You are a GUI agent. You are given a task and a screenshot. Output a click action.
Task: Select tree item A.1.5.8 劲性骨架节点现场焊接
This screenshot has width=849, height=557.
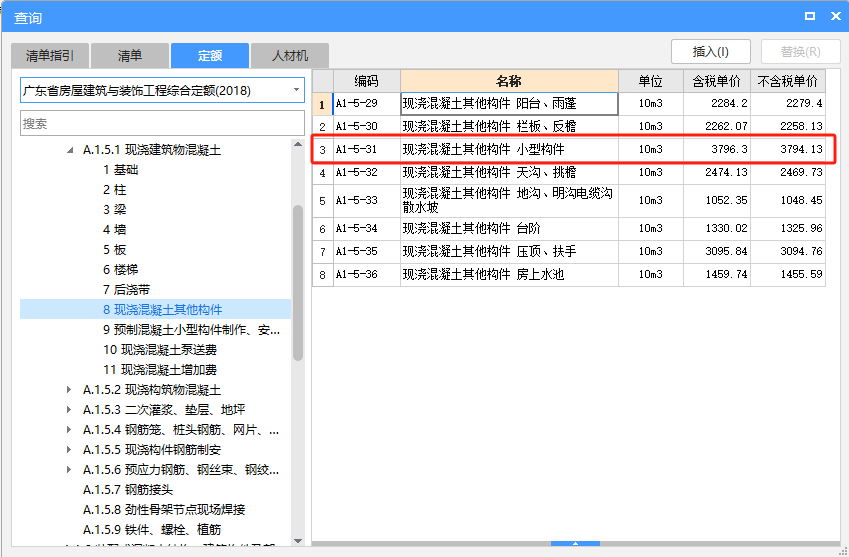pyautogui.click(x=164, y=510)
